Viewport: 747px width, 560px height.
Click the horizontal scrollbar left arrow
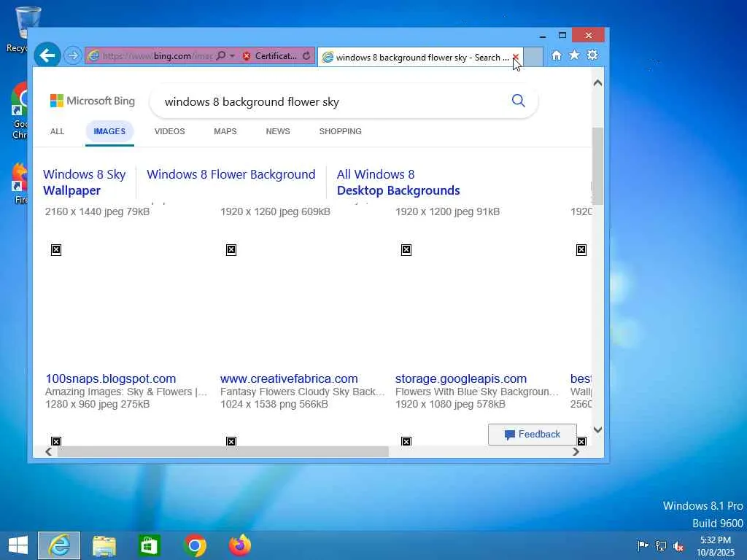(x=48, y=451)
